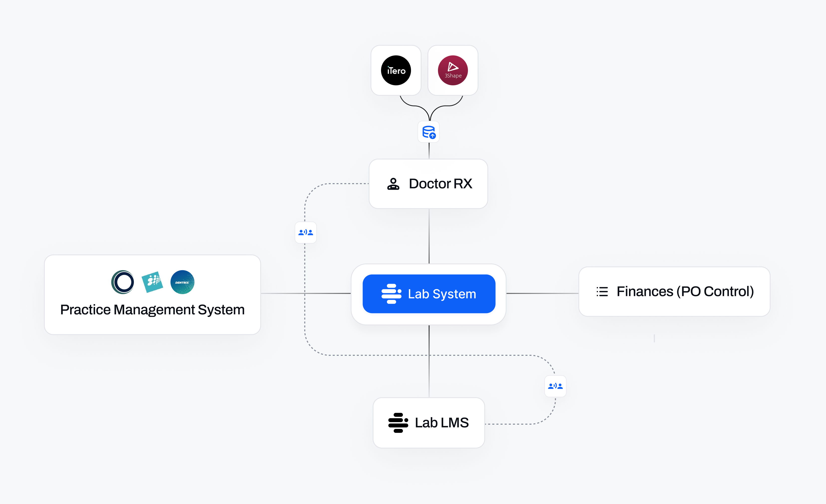Click the 3Shape scanner logo
This screenshot has height=504, width=826.
[x=452, y=70]
